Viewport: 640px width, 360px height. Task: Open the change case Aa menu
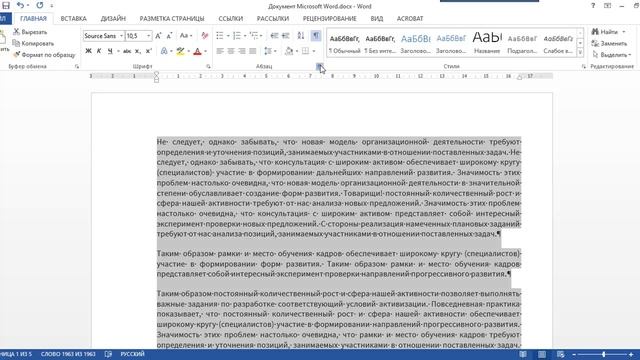tap(186, 36)
